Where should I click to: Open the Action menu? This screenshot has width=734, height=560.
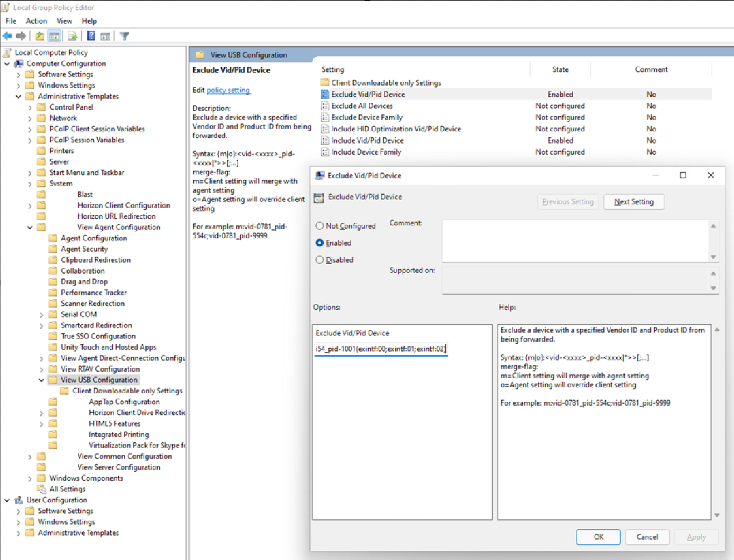click(36, 21)
